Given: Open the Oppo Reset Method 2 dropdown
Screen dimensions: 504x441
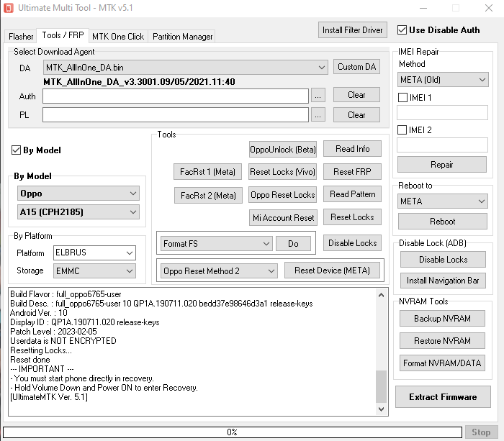Looking at the screenshot, I should [x=219, y=270].
